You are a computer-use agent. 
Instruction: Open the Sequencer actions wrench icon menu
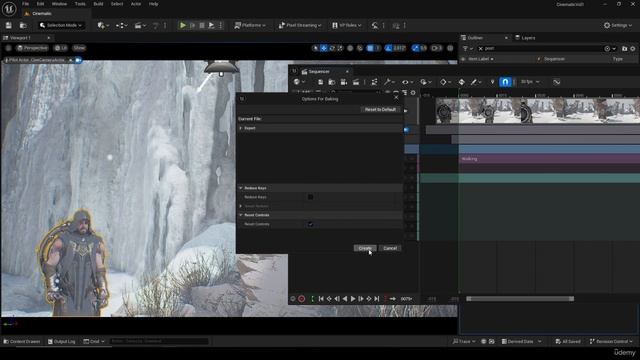coord(389,82)
